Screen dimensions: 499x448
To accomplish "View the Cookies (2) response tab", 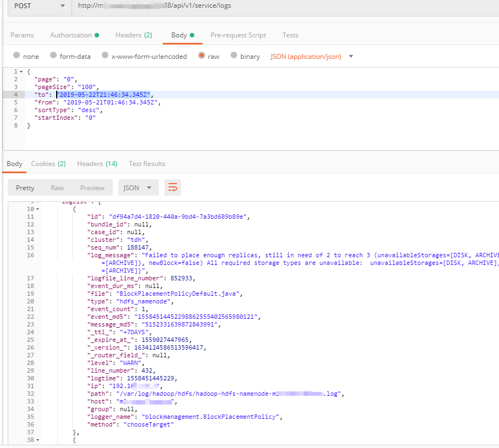I will pos(48,163).
